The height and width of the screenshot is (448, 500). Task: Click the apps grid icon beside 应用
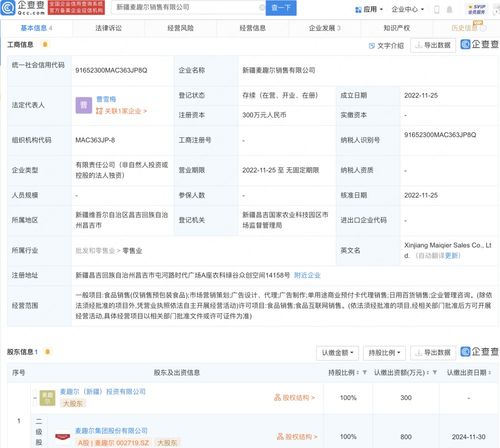point(358,10)
